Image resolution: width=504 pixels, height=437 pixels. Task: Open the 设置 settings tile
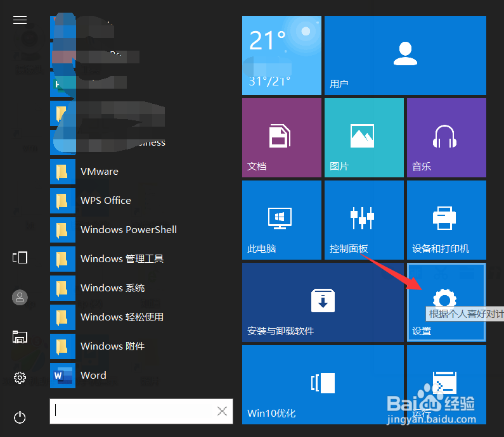pos(446,303)
